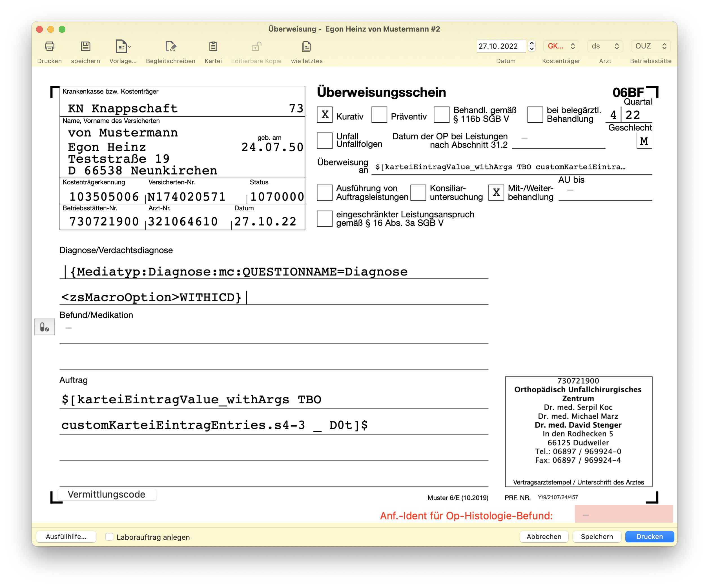
Task: Click the form Datum 27.10.22 value
Action: click(x=265, y=222)
